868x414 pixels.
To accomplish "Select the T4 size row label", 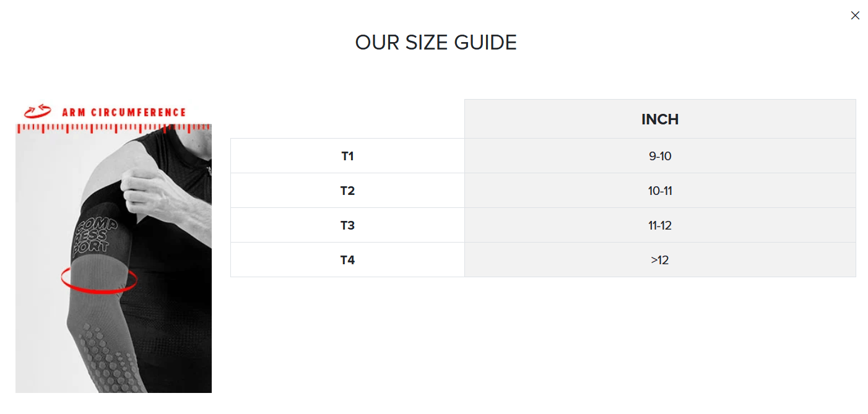I will pos(347,260).
